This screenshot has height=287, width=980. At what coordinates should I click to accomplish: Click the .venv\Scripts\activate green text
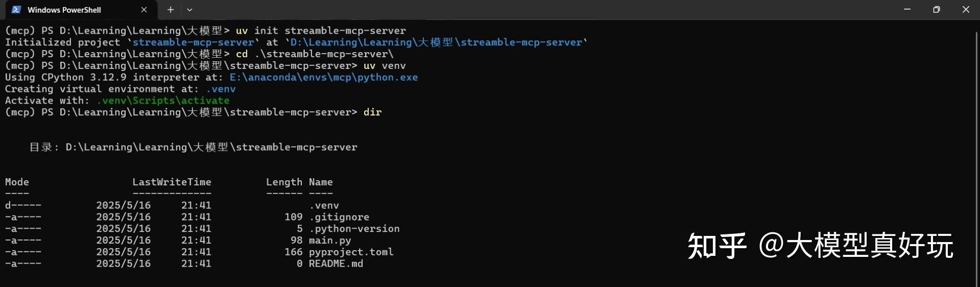[x=163, y=101]
